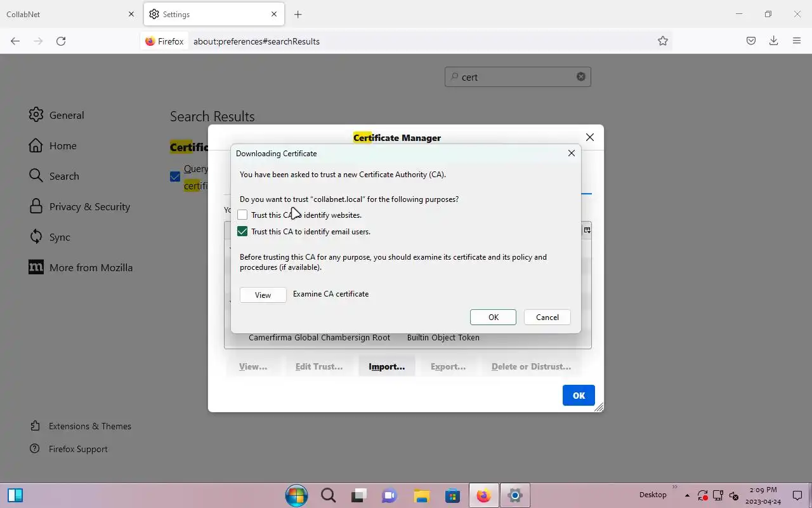Open Save to Pocket
Image resolution: width=812 pixels, height=508 pixels.
750,41
